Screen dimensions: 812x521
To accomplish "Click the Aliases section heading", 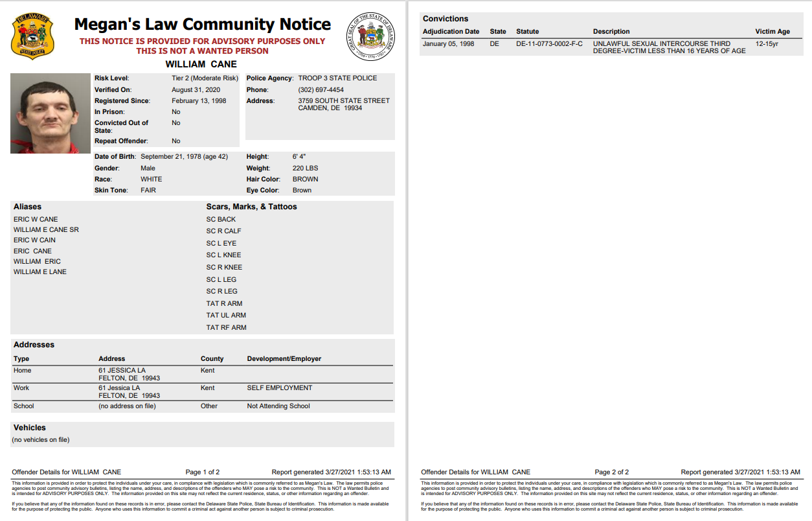I will 28,207.
